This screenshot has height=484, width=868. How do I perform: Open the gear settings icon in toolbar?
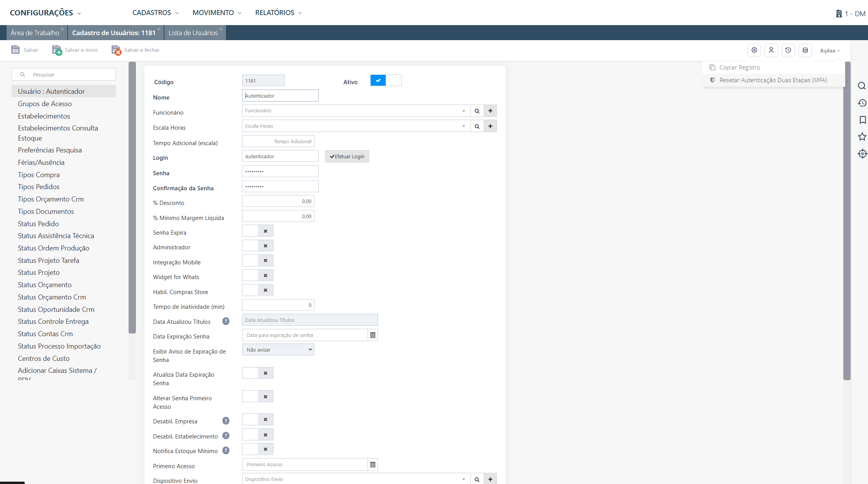[754, 50]
